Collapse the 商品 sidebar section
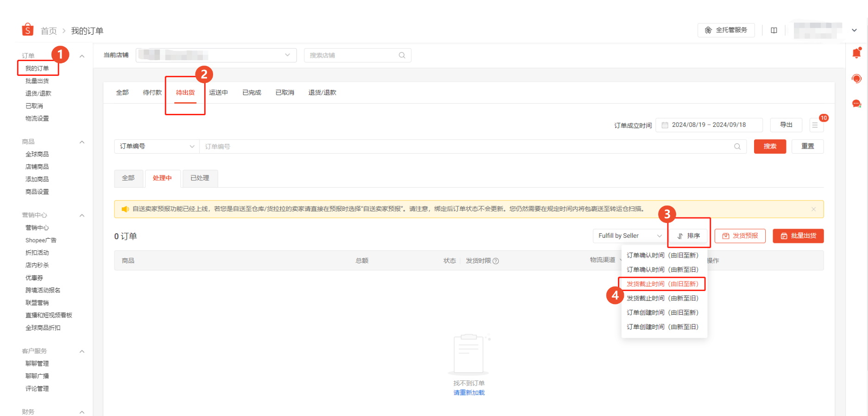The height and width of the screenshot is (416, 868). tap(82, 142)
